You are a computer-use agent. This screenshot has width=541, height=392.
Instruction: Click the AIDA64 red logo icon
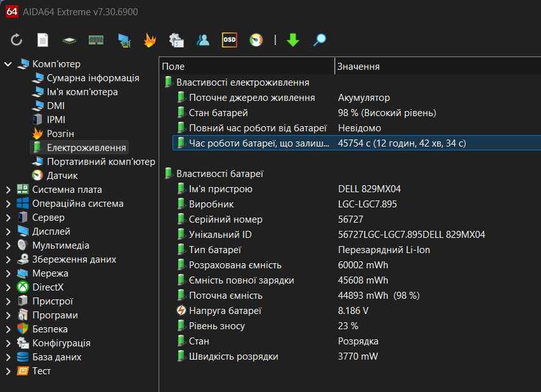point(11,11)
